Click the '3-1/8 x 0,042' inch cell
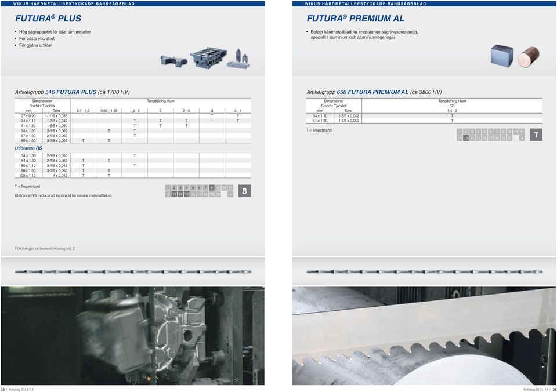 (57, 165)
